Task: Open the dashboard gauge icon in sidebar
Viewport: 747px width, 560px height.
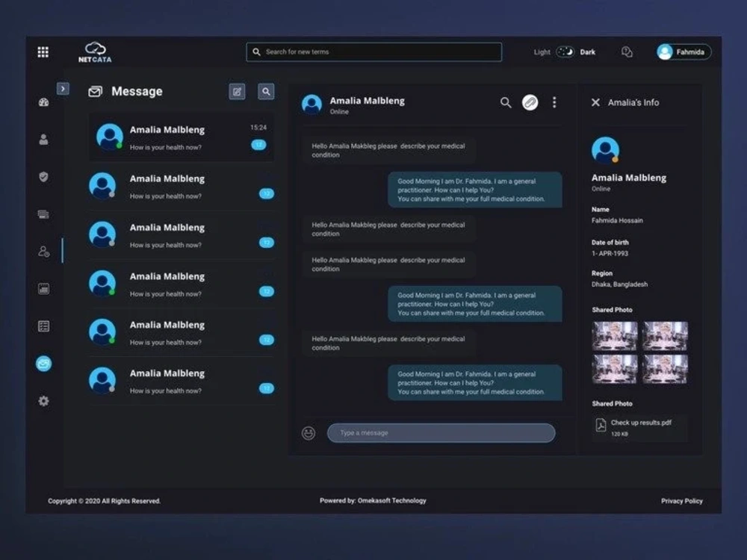Action: click(43, 102)
